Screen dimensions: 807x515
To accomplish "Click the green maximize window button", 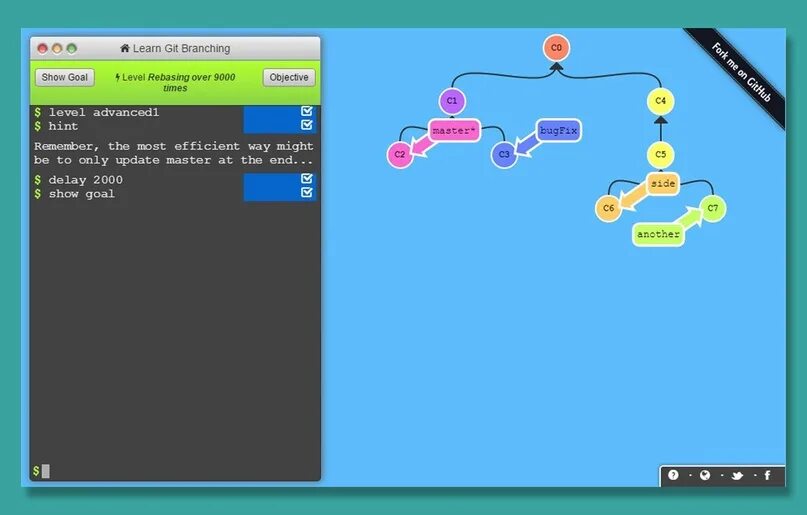I will [x=72, y=48].
